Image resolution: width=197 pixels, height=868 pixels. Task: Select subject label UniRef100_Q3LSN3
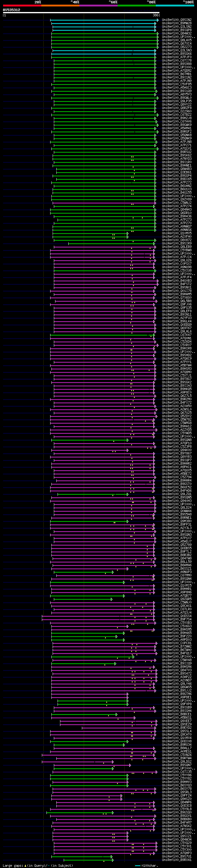click(177, 50)
